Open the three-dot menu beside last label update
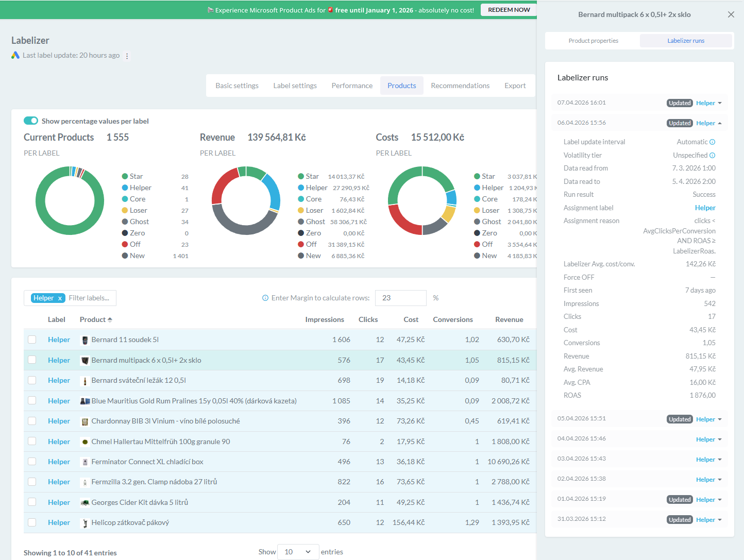This screenshot has height=560, width=744. point(127,56)
